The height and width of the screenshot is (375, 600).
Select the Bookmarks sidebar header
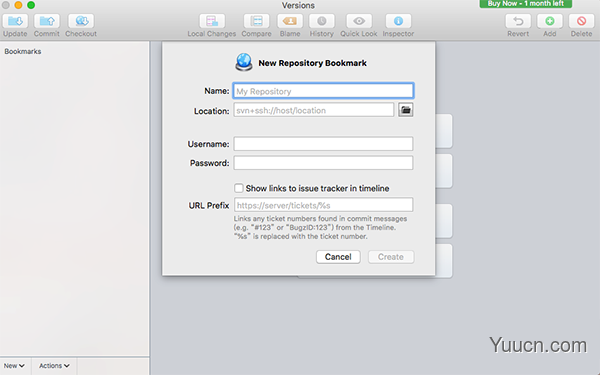23,51
